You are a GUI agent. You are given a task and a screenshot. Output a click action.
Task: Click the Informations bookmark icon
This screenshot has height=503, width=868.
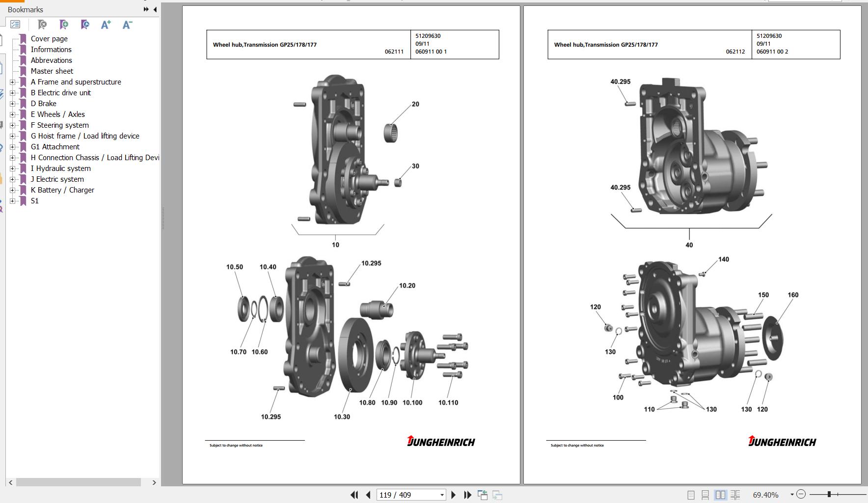[x=23, y=50]
